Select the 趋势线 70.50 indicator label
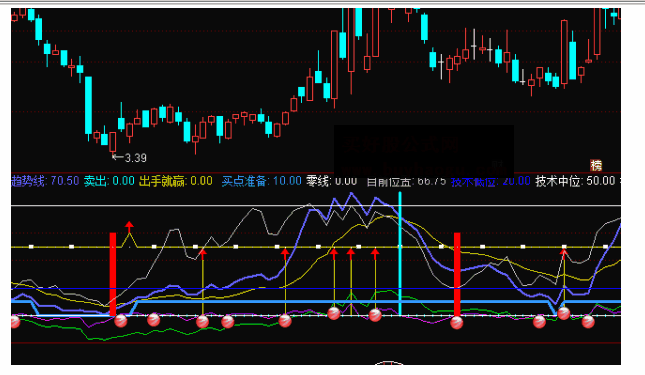Viewport: 645px width, 375px height. pos(45,181)
